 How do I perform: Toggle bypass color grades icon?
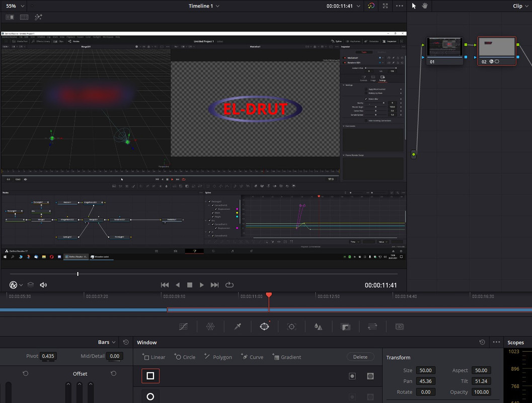click(x=371, y=6)
